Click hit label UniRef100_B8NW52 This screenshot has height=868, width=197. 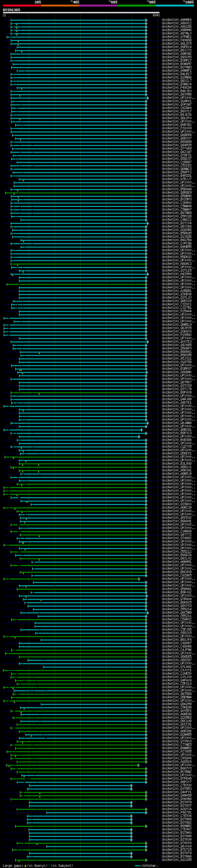click(177, 748)
